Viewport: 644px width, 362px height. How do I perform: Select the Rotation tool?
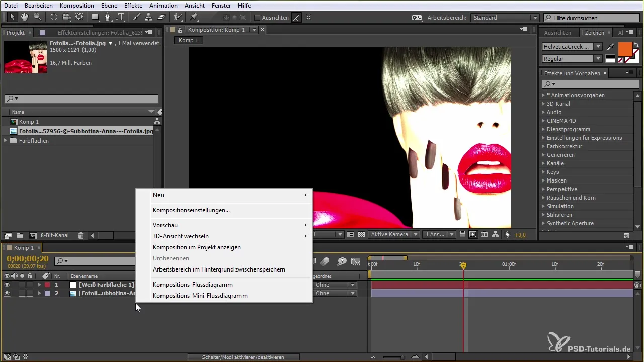[54, 17]
